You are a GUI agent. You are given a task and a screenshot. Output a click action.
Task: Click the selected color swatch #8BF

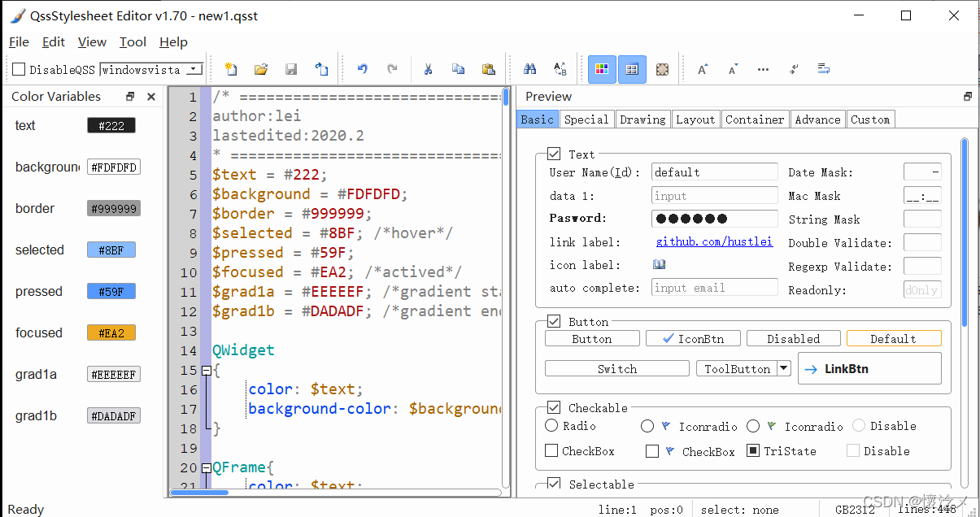[111, 250]
